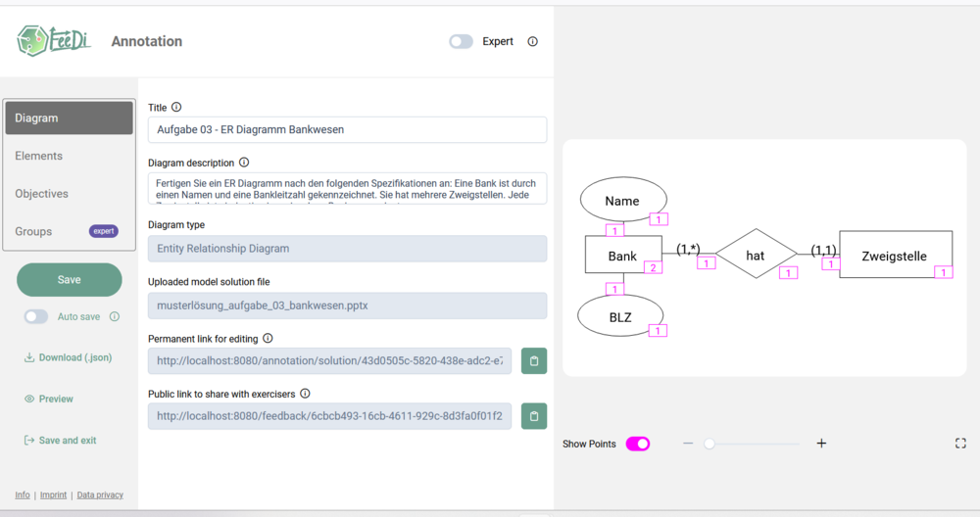Click the zoom in plus icon
Screen dimensions: 980x517
(821, 444)
